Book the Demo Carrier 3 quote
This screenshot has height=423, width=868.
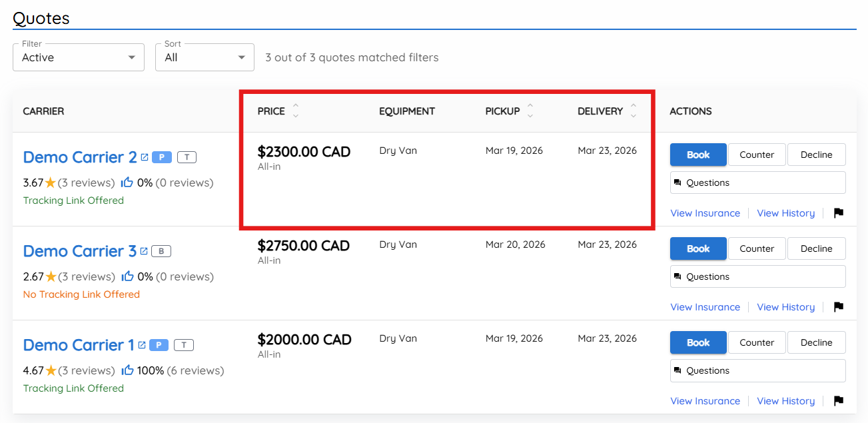[x=698, y=248]
